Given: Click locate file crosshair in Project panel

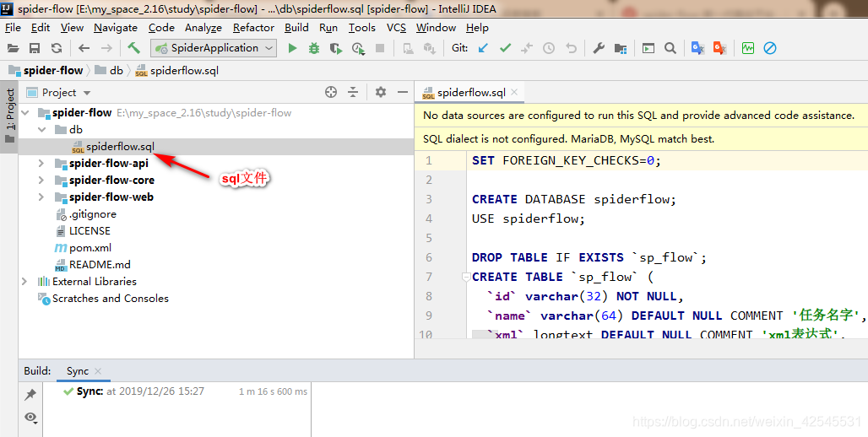Looking at the screenshot, I should point(331,92).
